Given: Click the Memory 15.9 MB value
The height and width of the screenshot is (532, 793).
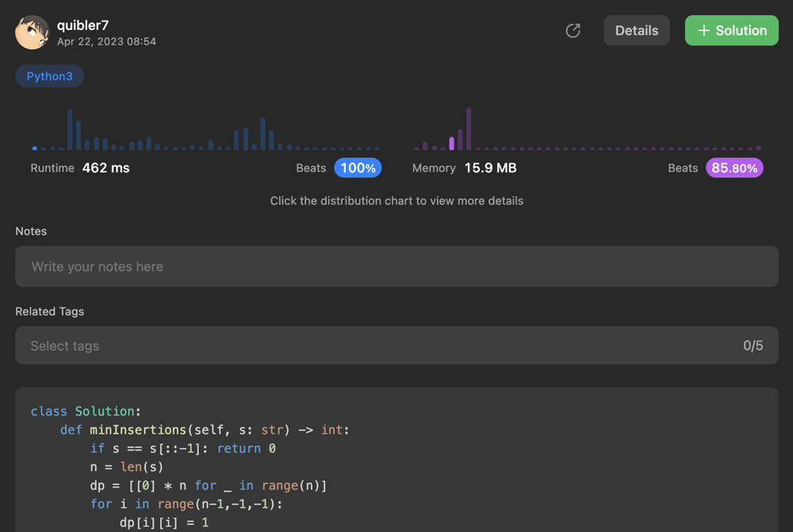Looking at the screenshot, I should click(490, 168).
